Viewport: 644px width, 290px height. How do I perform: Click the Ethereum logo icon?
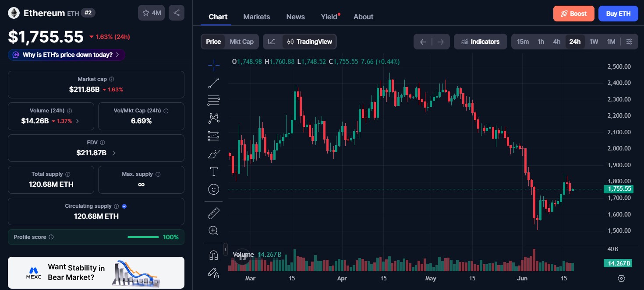[14, 13]
